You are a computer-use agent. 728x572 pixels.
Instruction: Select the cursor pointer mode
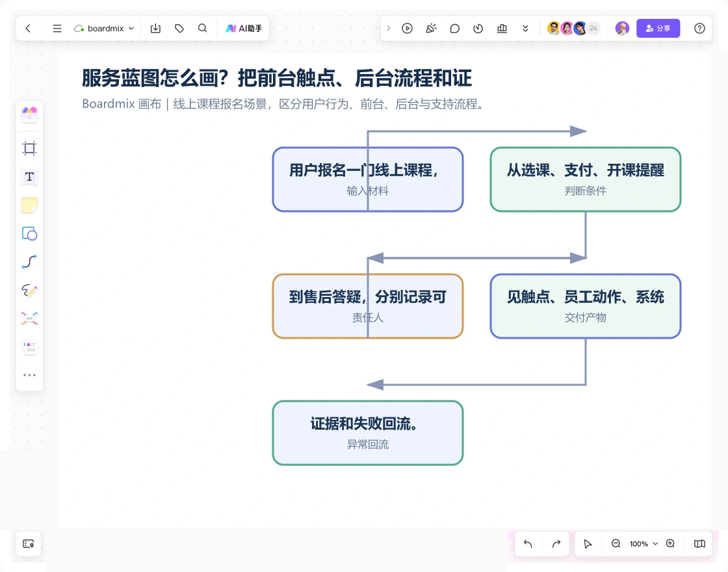pyautogui.click(x=588, y=543)
